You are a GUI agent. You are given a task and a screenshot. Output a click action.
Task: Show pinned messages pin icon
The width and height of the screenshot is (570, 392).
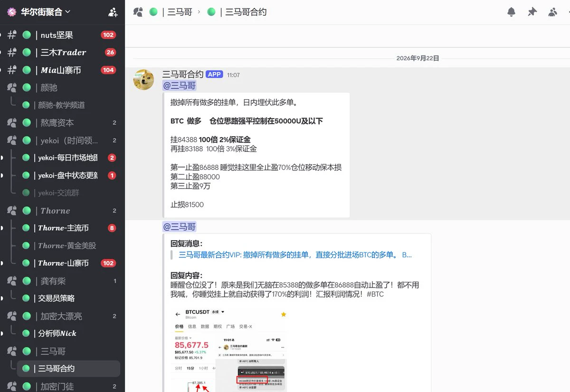pos(532,12)
